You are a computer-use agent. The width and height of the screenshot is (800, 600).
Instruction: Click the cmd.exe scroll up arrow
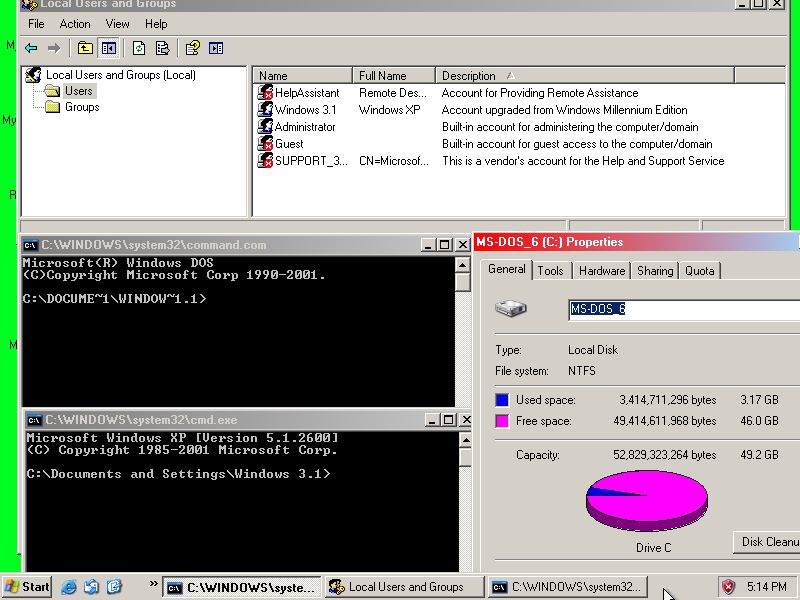click(465, 440)
